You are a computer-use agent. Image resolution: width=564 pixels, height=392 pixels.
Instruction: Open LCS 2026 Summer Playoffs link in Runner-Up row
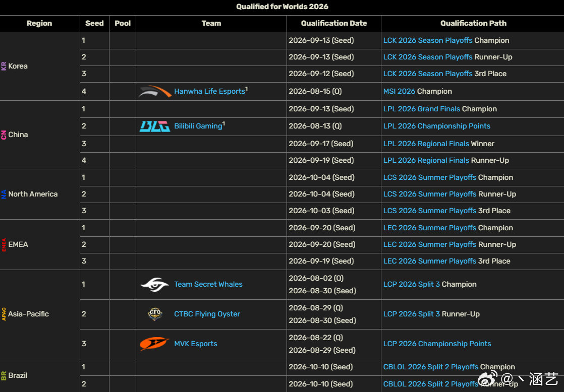pyautogui.click(x=429, y=194)
